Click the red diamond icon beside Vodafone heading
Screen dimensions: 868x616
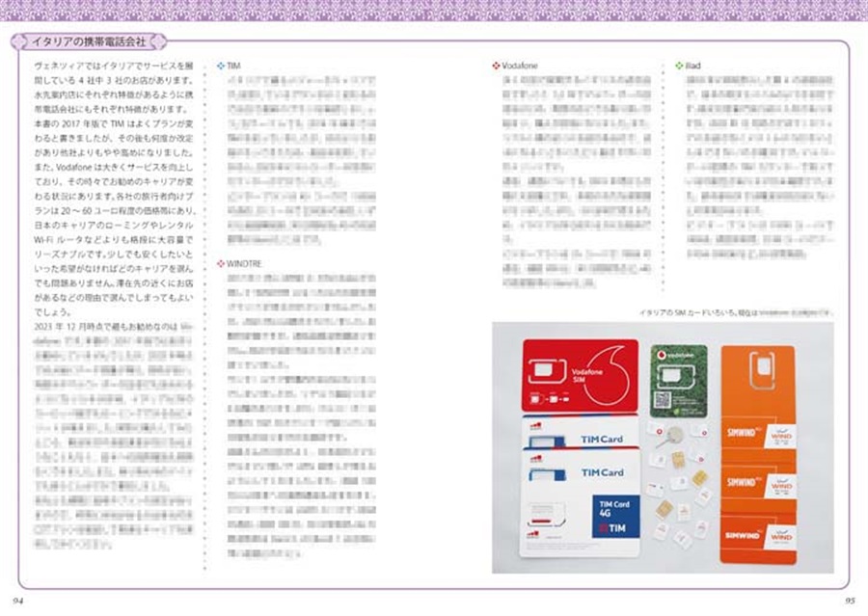(496, 66)
